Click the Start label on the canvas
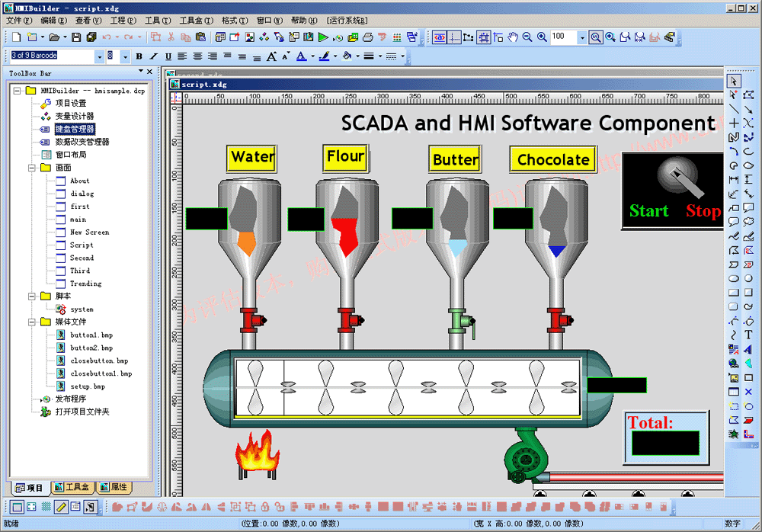The height and width of the screenshot is (532, 762). [x=648, y=211]
